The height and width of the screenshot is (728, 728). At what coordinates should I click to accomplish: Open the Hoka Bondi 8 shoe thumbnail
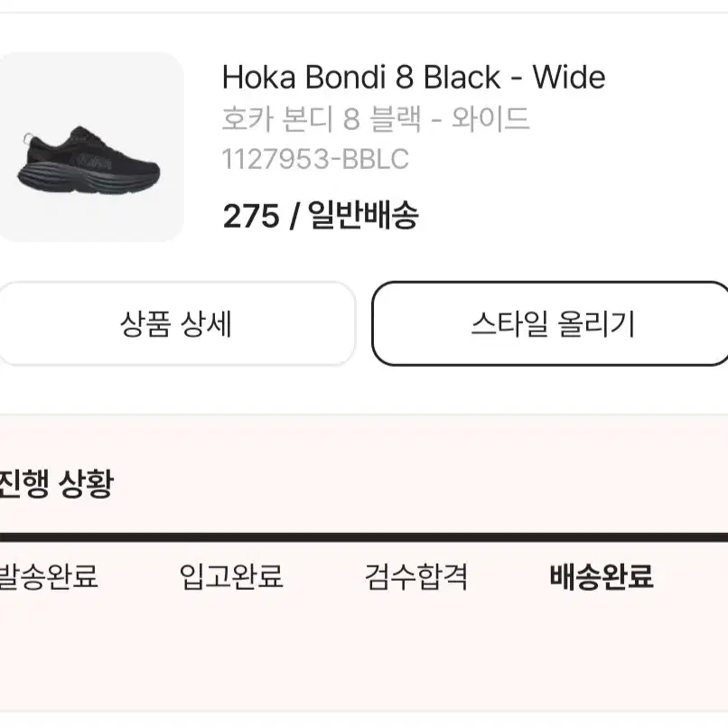pos(91,147)
